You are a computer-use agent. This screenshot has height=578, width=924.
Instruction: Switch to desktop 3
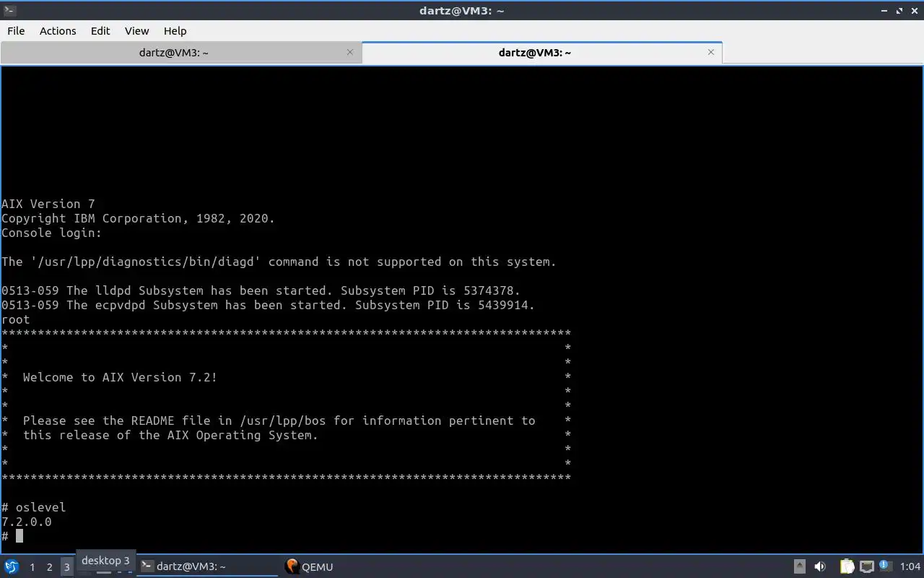[66, 567]
